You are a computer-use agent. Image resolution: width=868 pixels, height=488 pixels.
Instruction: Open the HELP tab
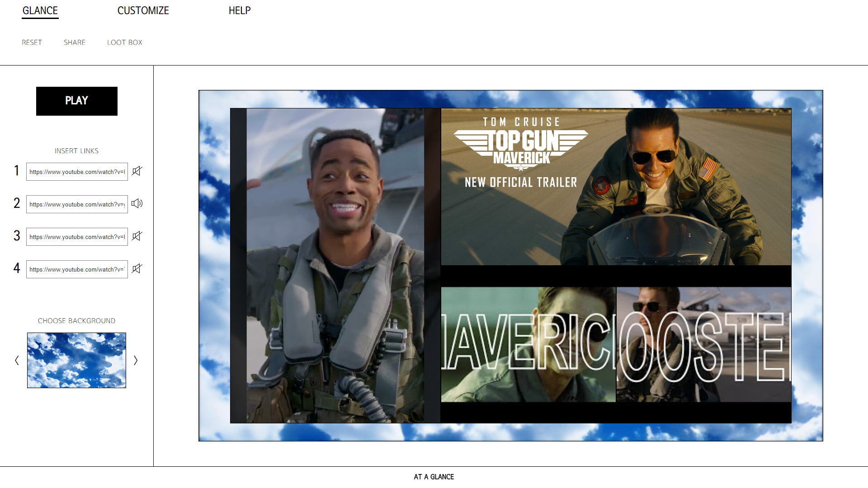click(240, 11)
